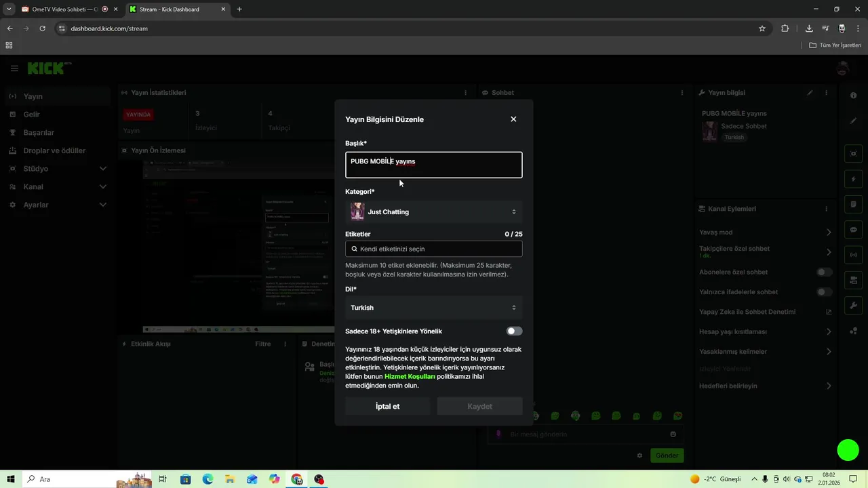Image resolution: width=868 pixels, height=488 pixels.
Task: Open Yayın İstatistikleri panel options menu
Action: tap(465, 93)
